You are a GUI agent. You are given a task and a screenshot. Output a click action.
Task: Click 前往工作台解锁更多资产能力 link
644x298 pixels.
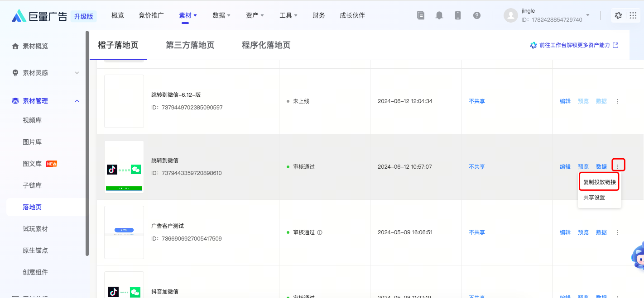574,45
